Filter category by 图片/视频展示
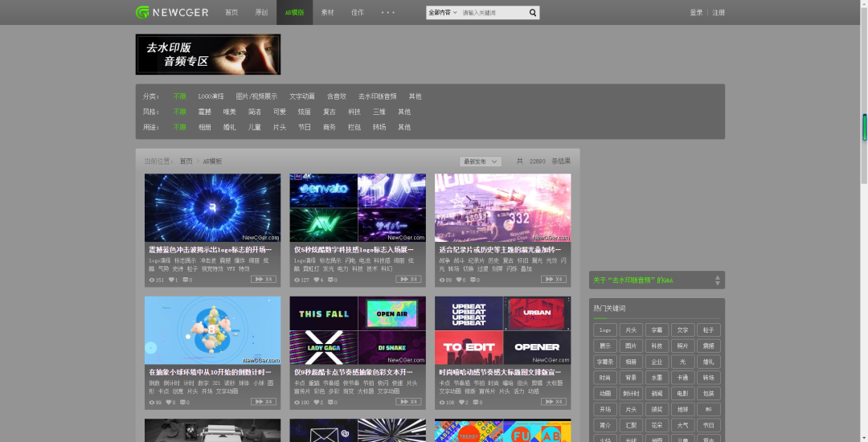Image resolution: width=868 pixels, height=442 pixels. (x=256, y=96)
